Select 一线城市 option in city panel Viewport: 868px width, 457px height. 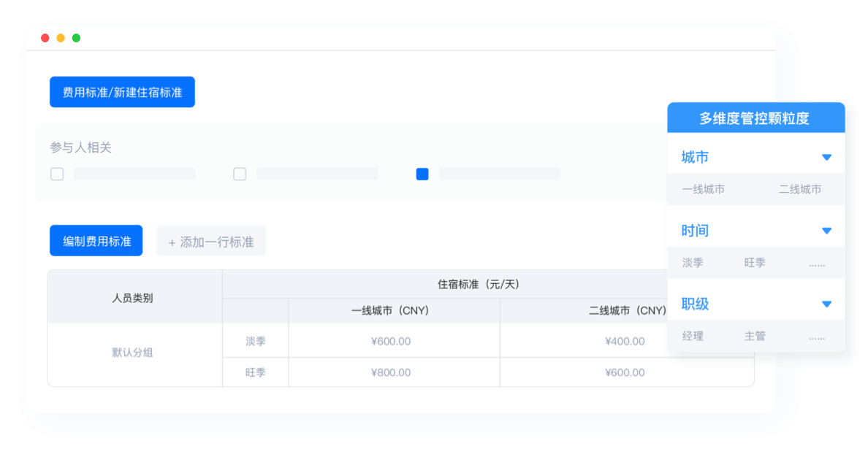[703, 189]
